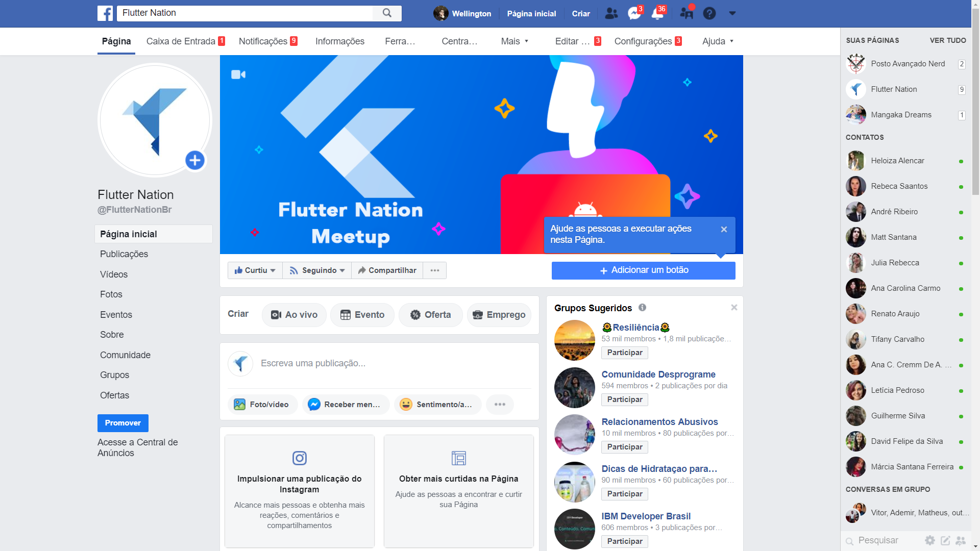Click the Promover button
980x551 pixels.
[123, 423]
